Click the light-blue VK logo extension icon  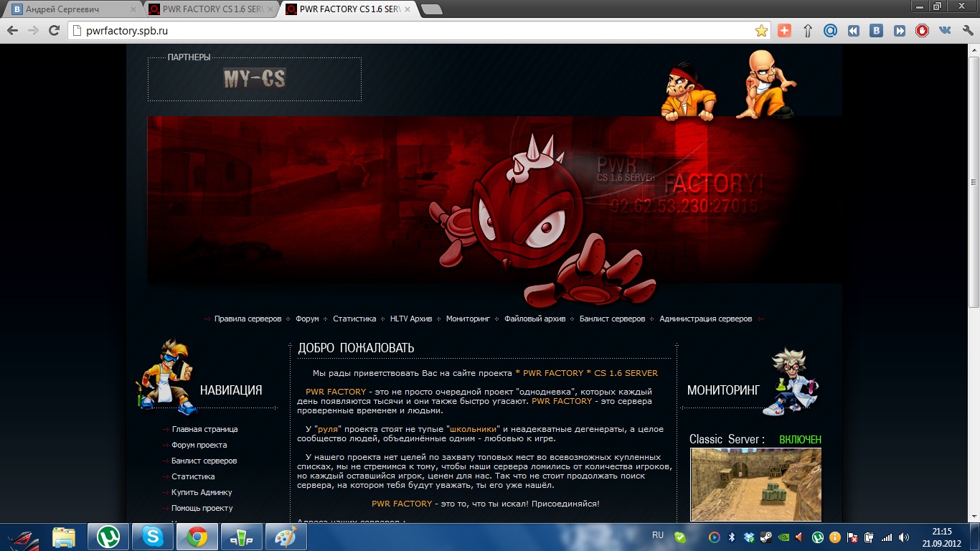click(945, 31)
